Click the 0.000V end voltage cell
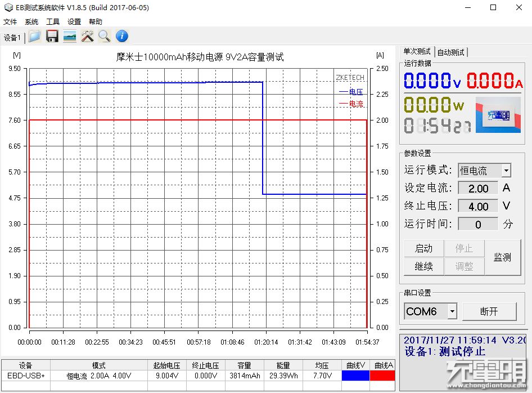The height and width of the screenshot is (393, 532). 206,376
